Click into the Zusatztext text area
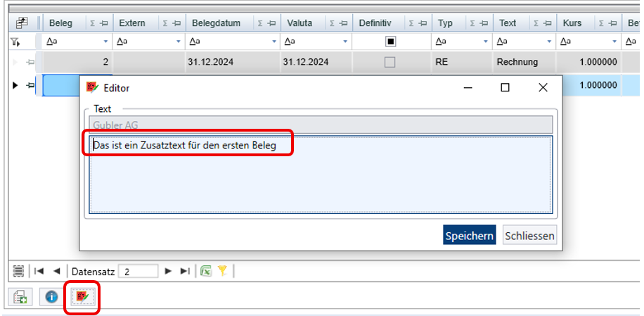Viewport: 644px width, 316px height. tap(321, 175)
